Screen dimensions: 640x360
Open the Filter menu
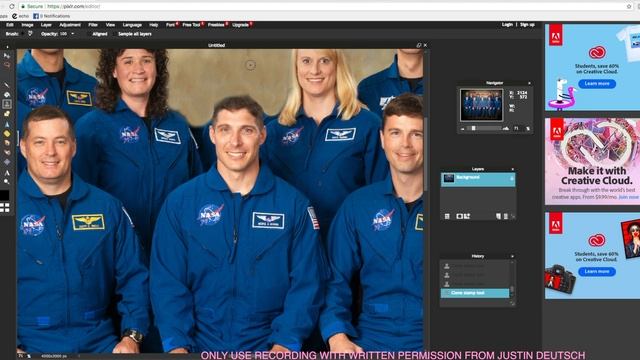point(93,25)
